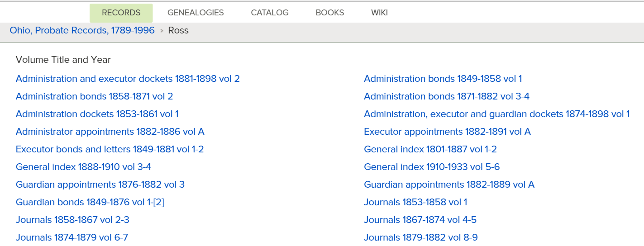The image size is (644, 246).
Task: Open Journals 1874-1879 vol 6-7
Action: coord(72,237)
